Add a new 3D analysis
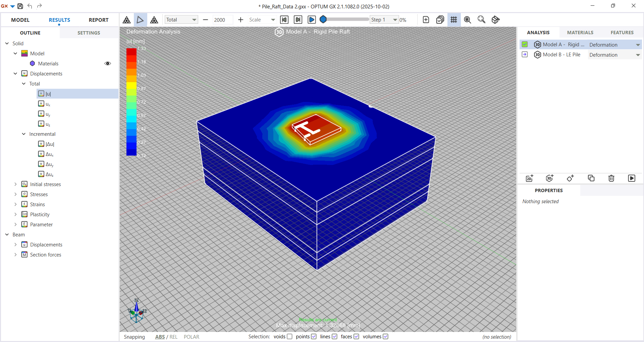Image resolution: width=644 pixels, height=342 pixels. (x=550, y=178)
